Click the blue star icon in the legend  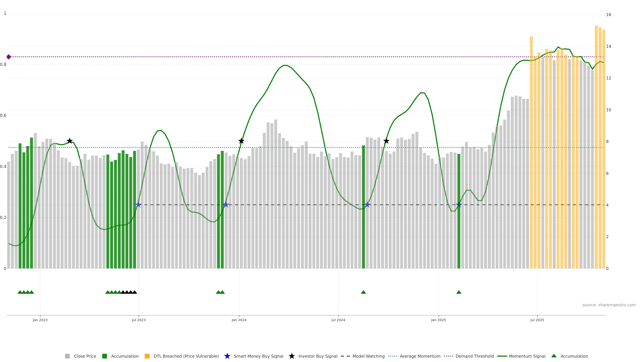(227, 356)
